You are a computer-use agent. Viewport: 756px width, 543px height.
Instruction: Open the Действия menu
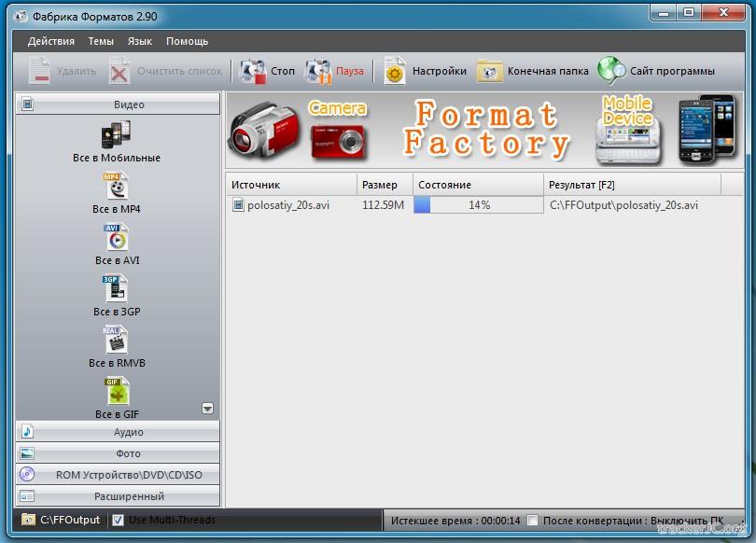[51, 41]
